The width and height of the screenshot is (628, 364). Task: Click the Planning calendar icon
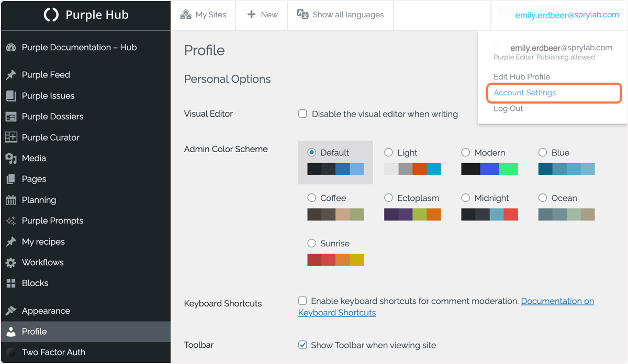click(x=11, y=200)
